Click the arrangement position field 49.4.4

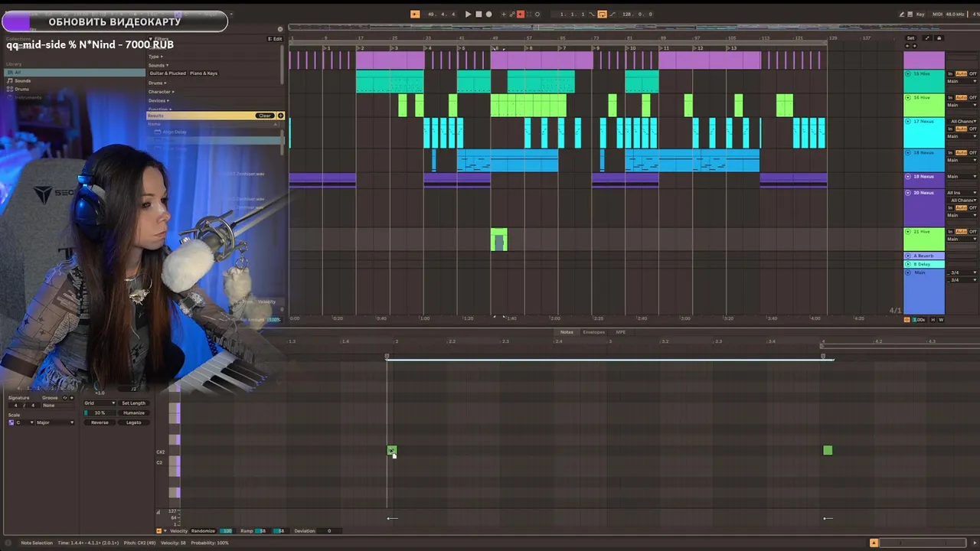tap(441, 15)
